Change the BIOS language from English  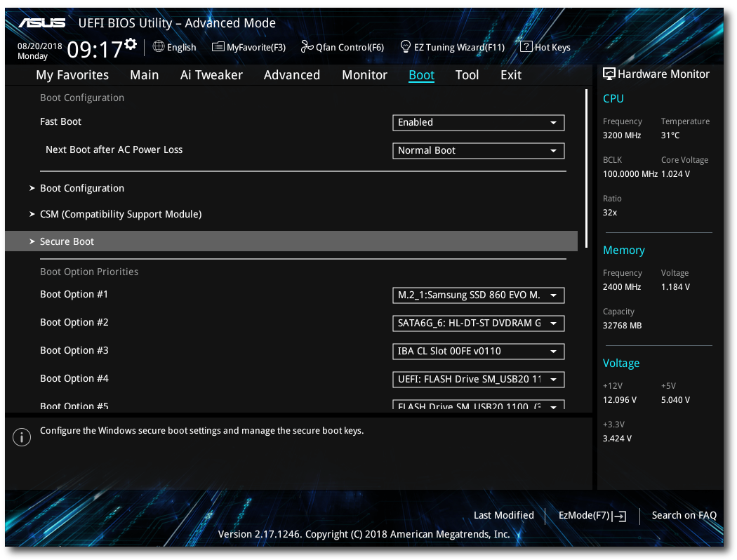point(174,47)
